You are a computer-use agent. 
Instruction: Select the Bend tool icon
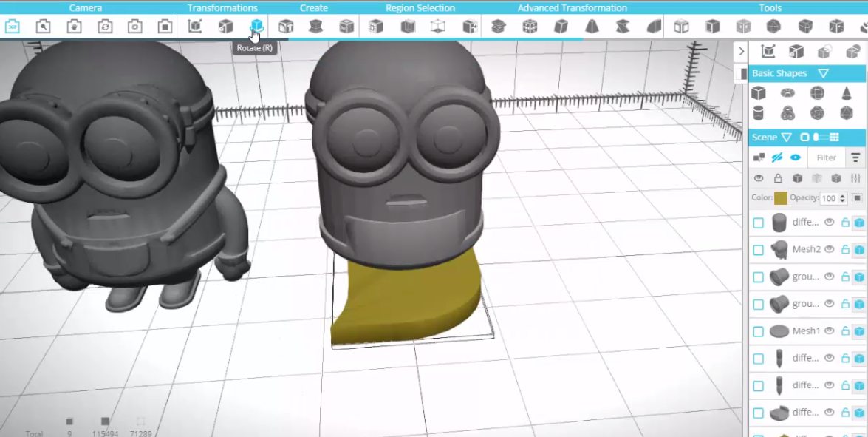pyautogui.click(x=654, y=26)
